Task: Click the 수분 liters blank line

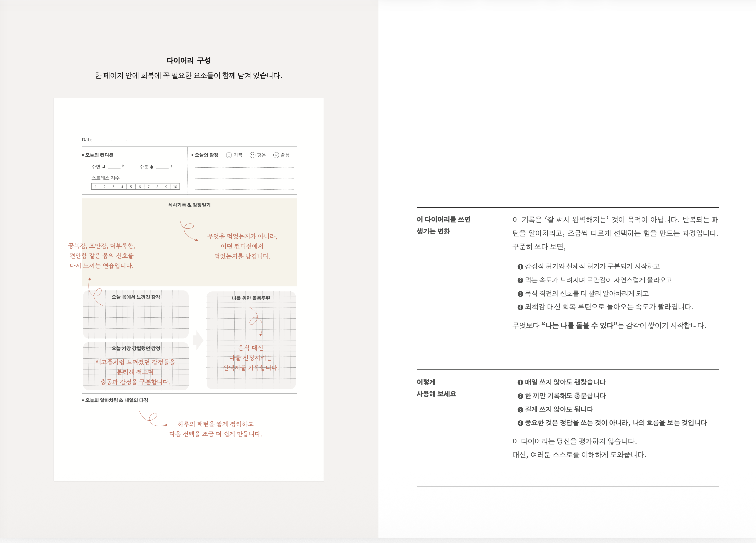Action: tap(162, 168)
